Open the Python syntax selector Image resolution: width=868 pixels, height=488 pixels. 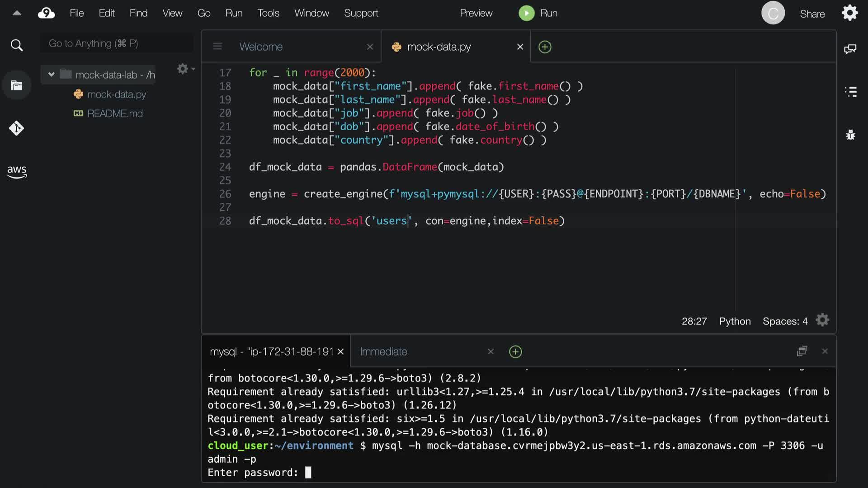coord(735,321)
